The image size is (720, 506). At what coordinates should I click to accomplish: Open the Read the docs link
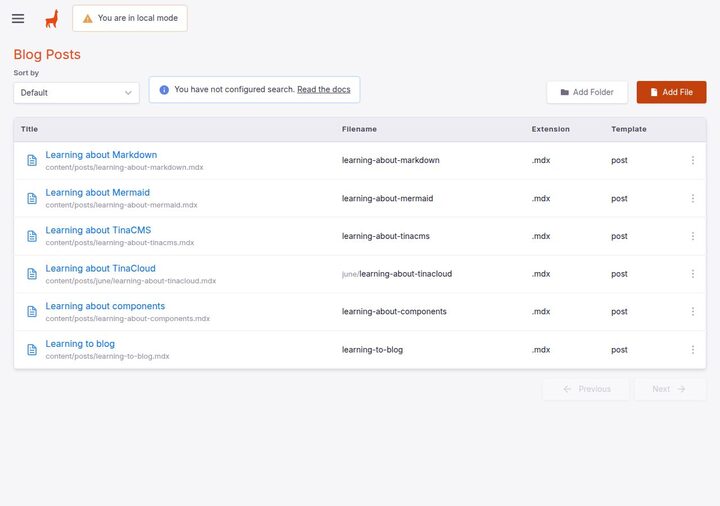point(324,90)
